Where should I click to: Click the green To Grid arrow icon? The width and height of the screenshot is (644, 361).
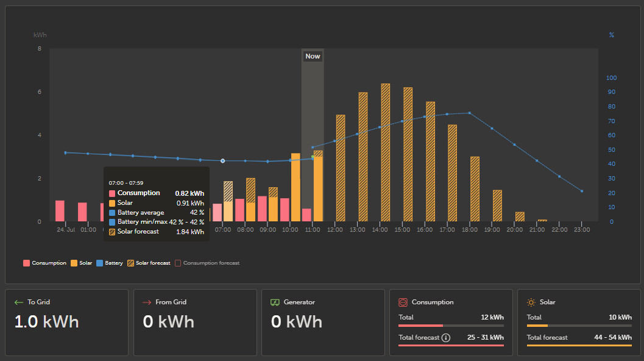tap(18, 302)
